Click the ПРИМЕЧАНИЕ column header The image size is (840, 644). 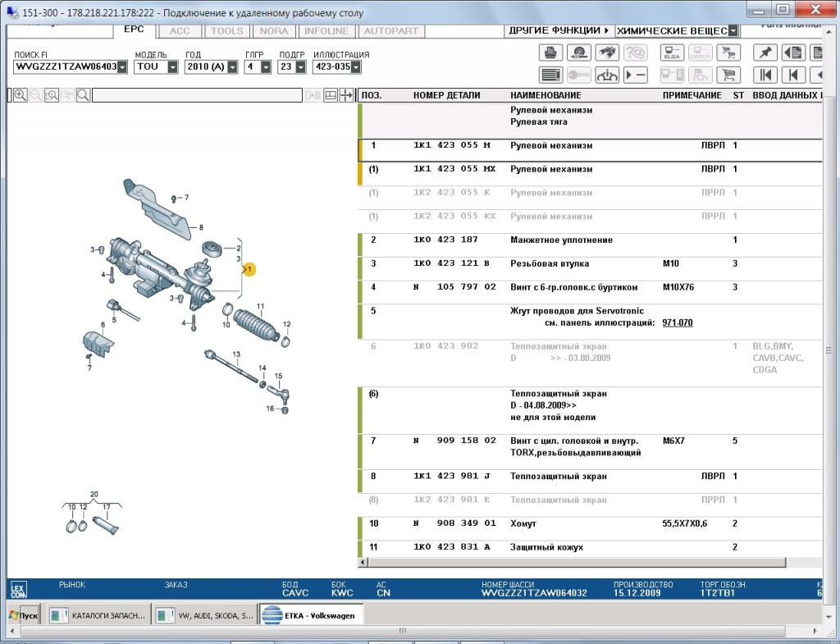click(692, 95)
